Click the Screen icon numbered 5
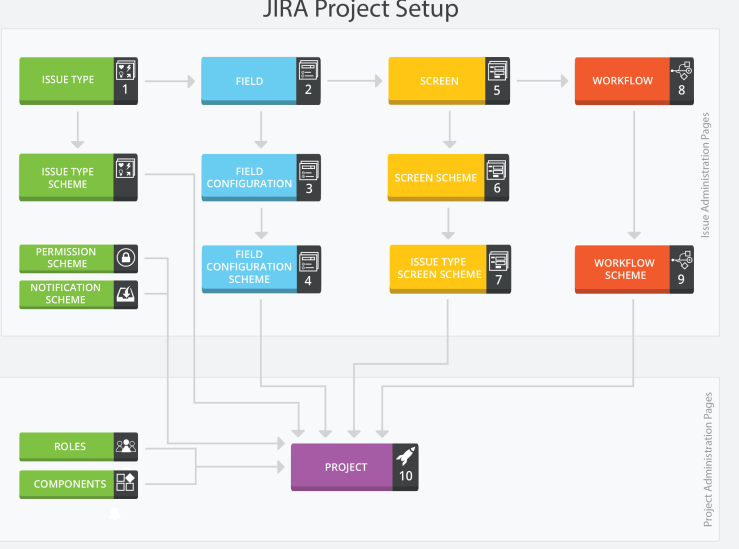 point(497,72)
